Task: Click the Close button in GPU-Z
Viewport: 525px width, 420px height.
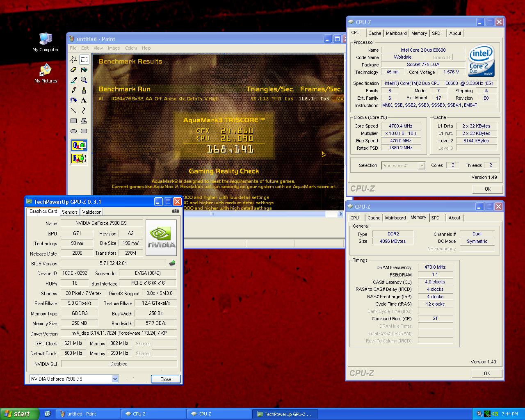Action: pos(166,379)
